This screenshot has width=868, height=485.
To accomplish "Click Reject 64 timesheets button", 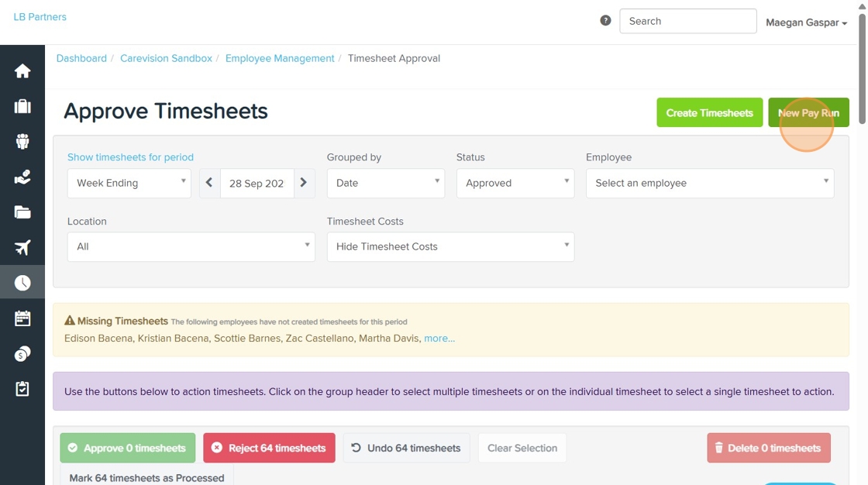I will (269, 448).
